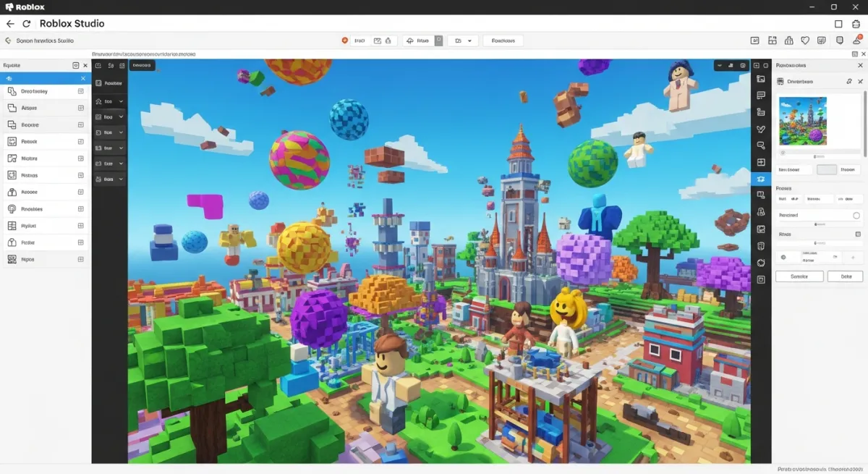Click the bottom square icon in dark right strip

[761, 279]
